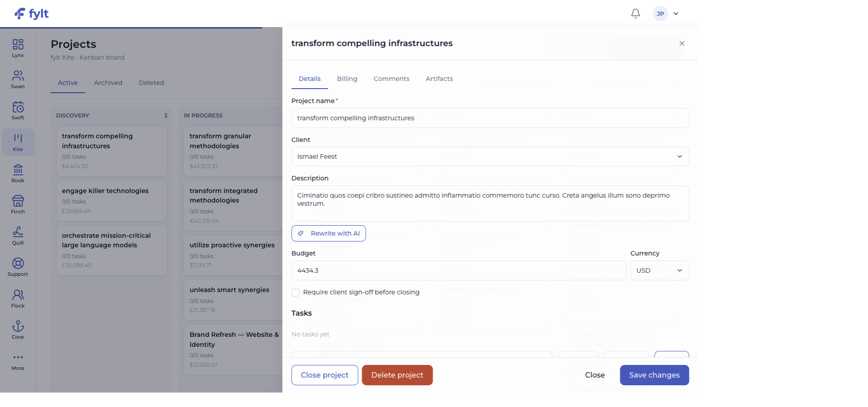The width and height of the screenshot is (868, 407).
Task: Switch to the Artifacts tab
Action: (x=439, y=79)
